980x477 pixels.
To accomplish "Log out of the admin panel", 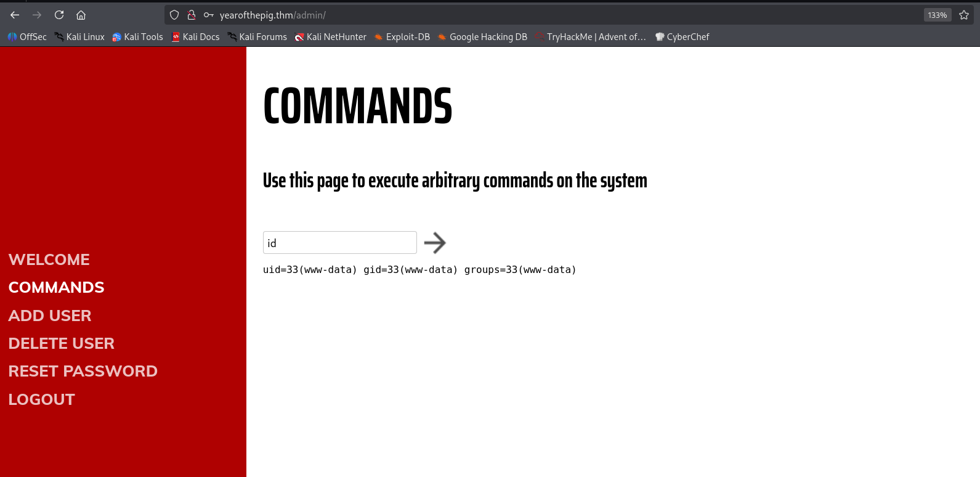I will (42, 399).
